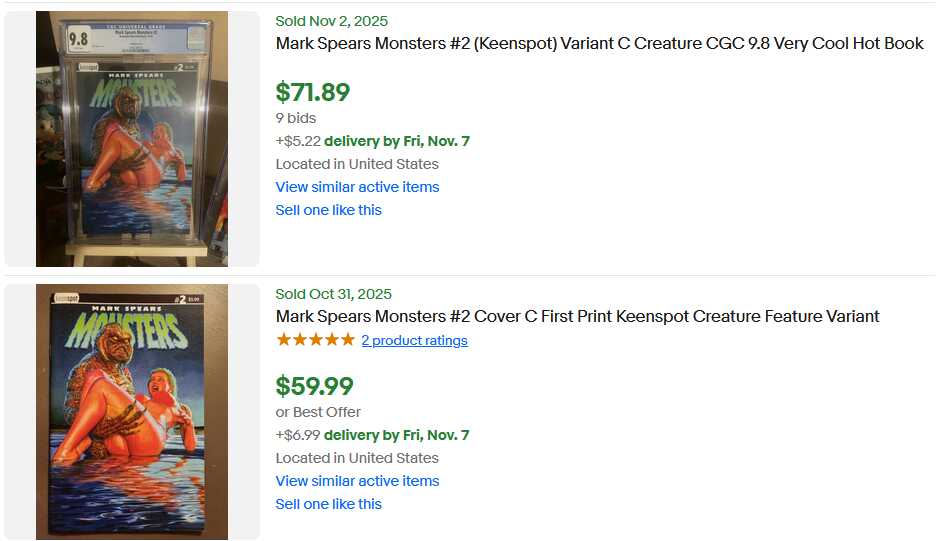Click the 9 bids text
940x541 pixels.
click(296, 118)
